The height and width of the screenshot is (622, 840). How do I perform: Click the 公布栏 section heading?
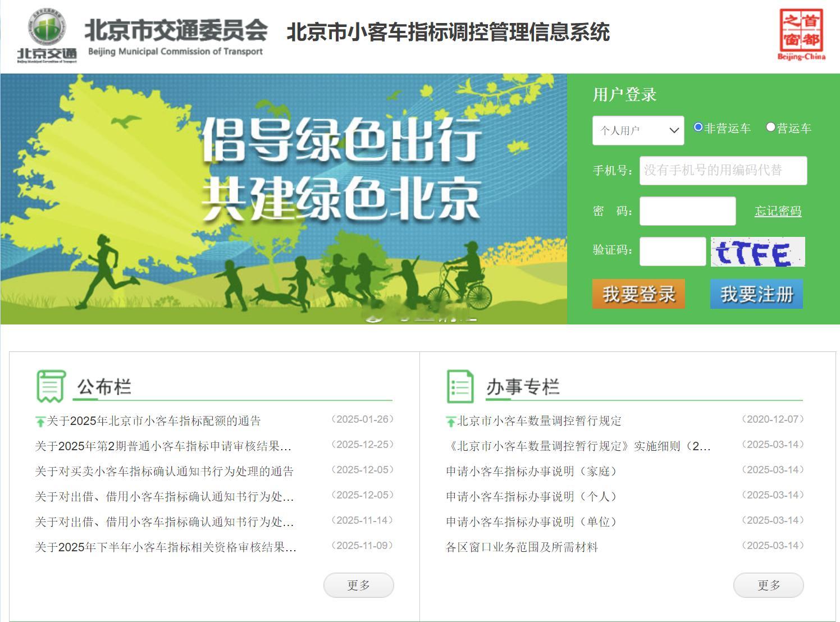pyautogui.click(x=104, y=387)
